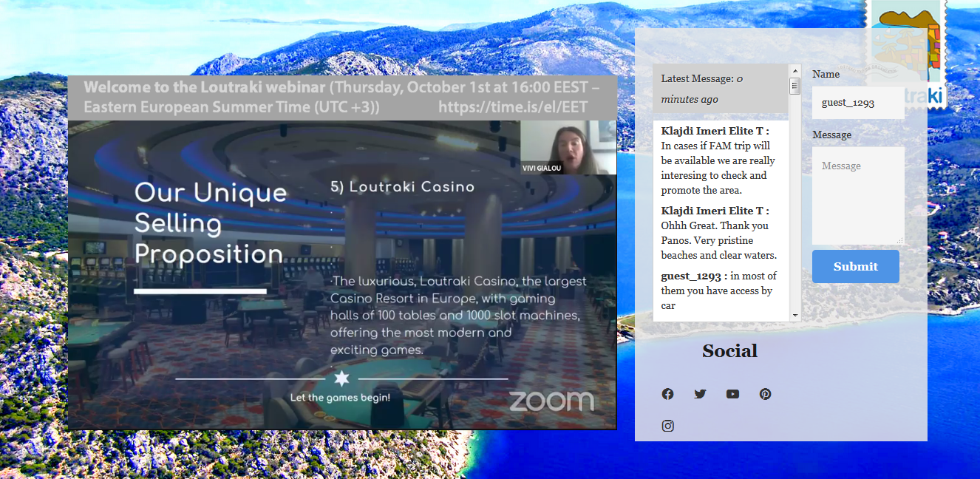Click the time.is/el/EET URL text
980x479 pixels.
[x=513, y=107]
